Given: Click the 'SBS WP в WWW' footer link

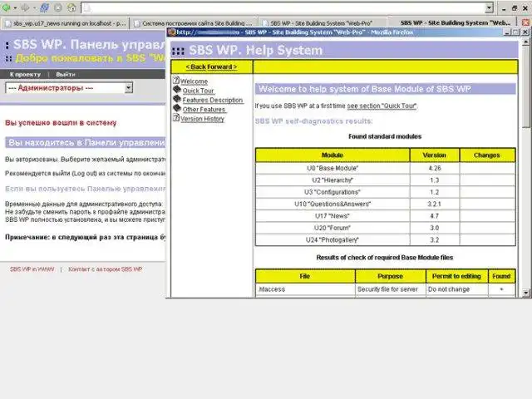Looking at the screenshot, I should click(32, 269).
